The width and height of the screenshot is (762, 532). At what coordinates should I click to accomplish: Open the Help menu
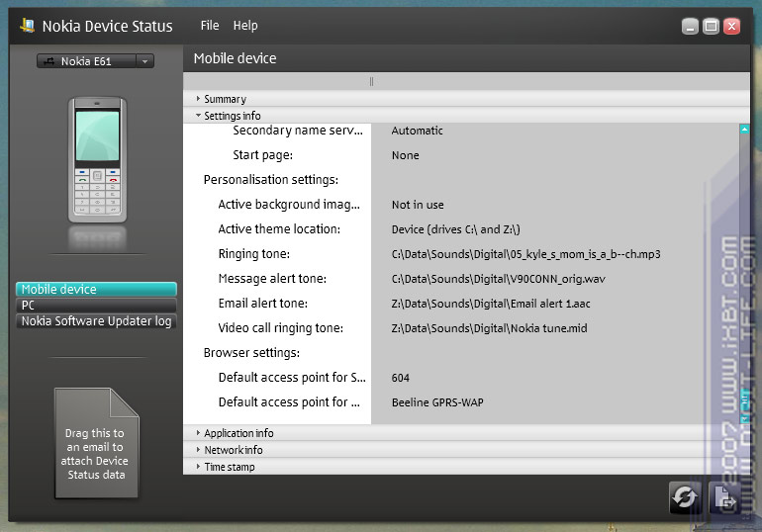pos(245,26)
